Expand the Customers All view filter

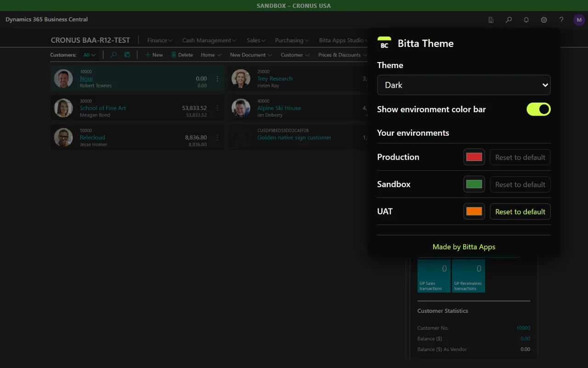tap(89, 55)
